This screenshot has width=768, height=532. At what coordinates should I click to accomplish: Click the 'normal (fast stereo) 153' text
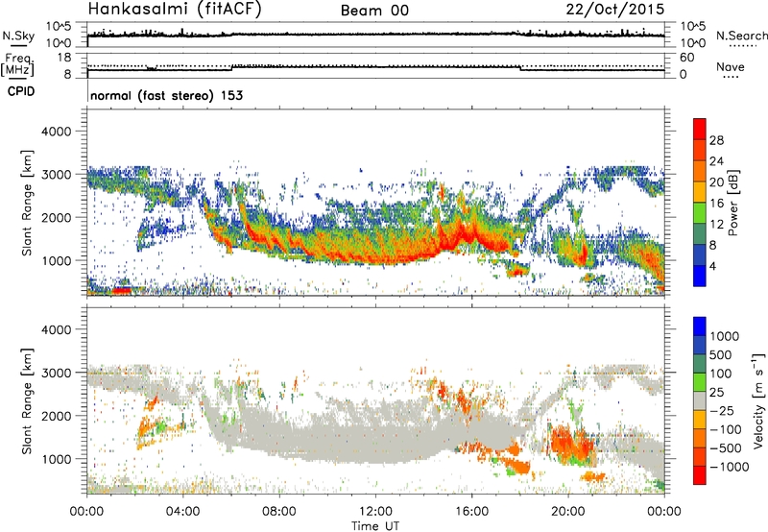coord(166,95)
